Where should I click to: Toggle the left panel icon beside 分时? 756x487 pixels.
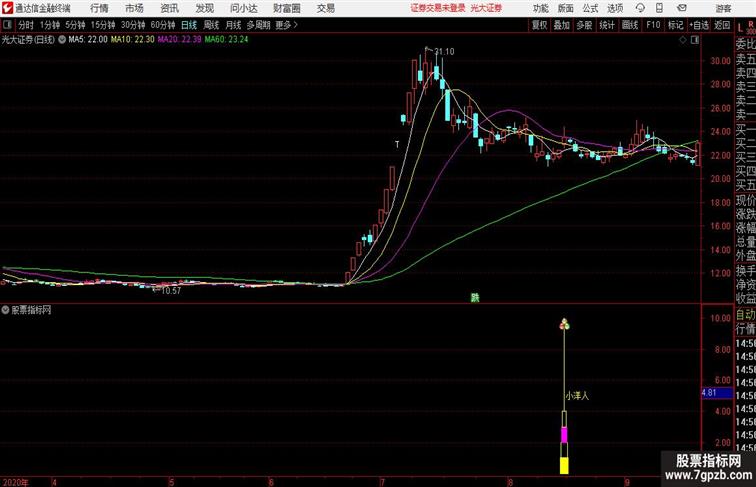7,25
